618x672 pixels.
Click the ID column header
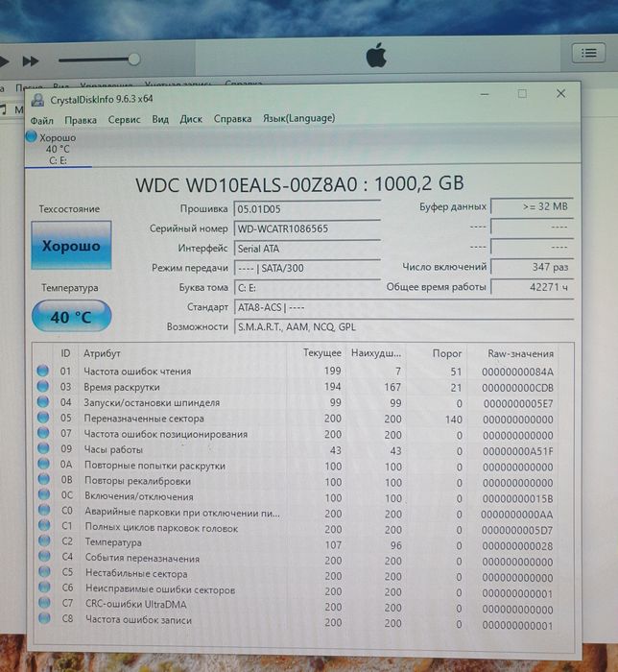pos(65,353)
